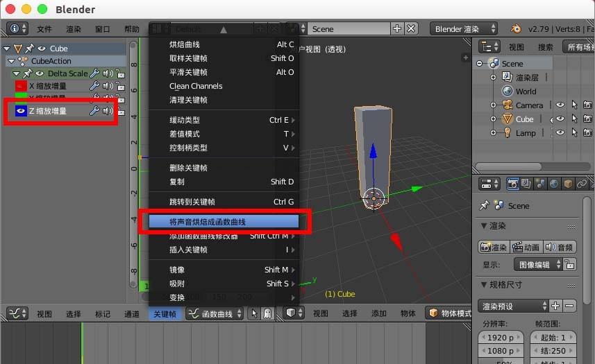Open the 文件 menu in top bar
Screen dimensions: 595x364
point(44,29)
